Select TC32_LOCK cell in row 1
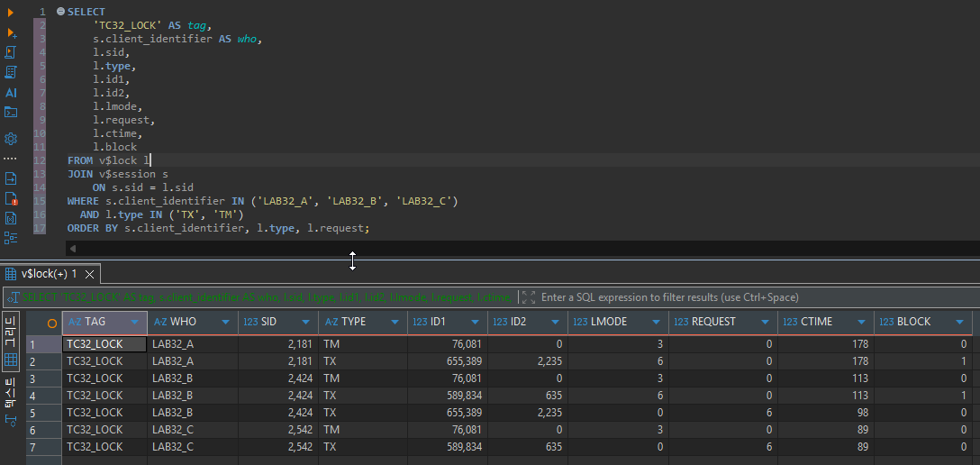The image size is (980, 465). point(105,344)
